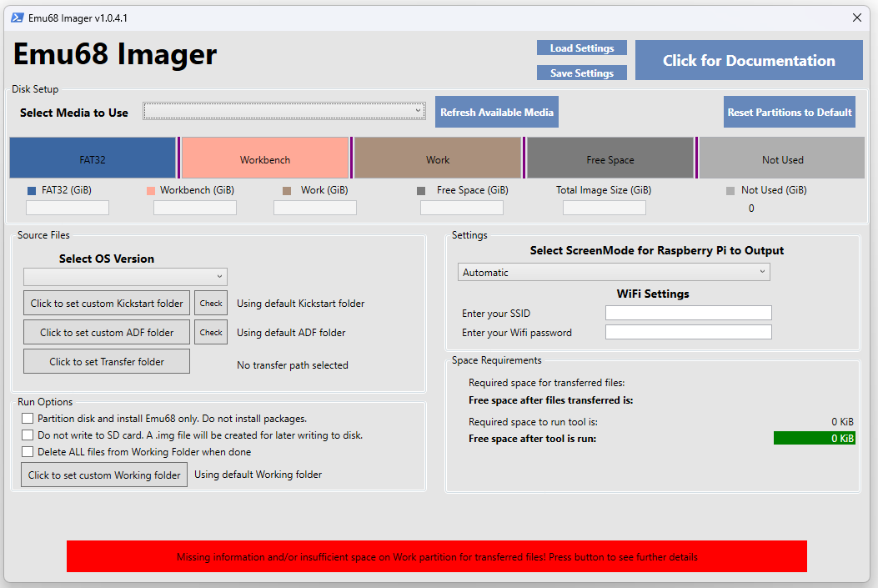Select the light gray Not Used block
Image resolution: width=878 pixels, height=588 pixels.
pos(782,158)
